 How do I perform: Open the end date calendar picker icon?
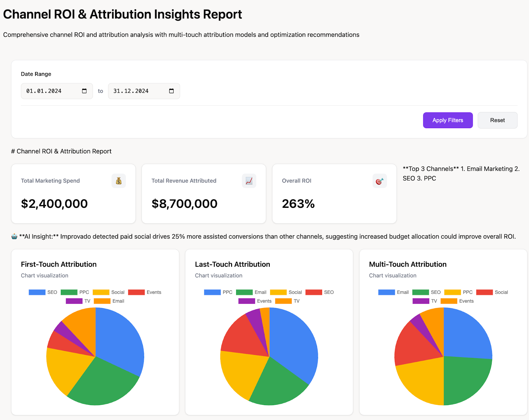coord(171,91)
